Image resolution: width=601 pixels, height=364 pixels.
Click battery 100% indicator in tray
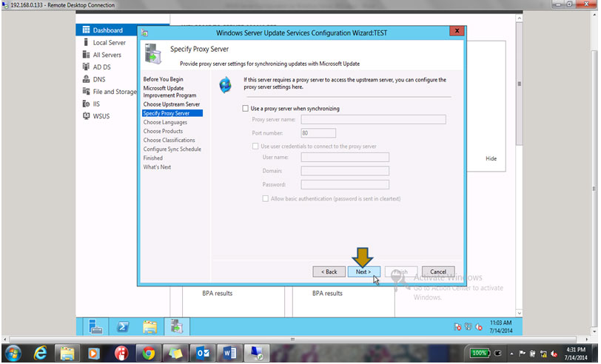click(x=480, y=353)
